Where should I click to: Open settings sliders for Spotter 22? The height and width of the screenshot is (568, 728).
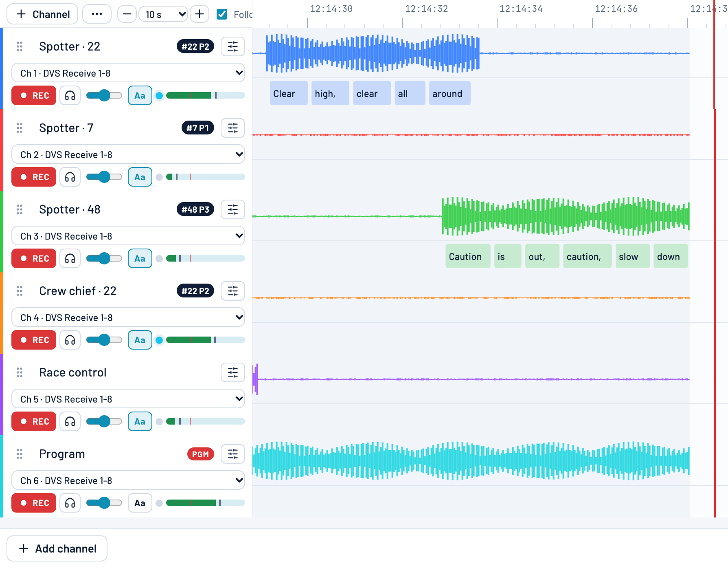coord(233,46)
